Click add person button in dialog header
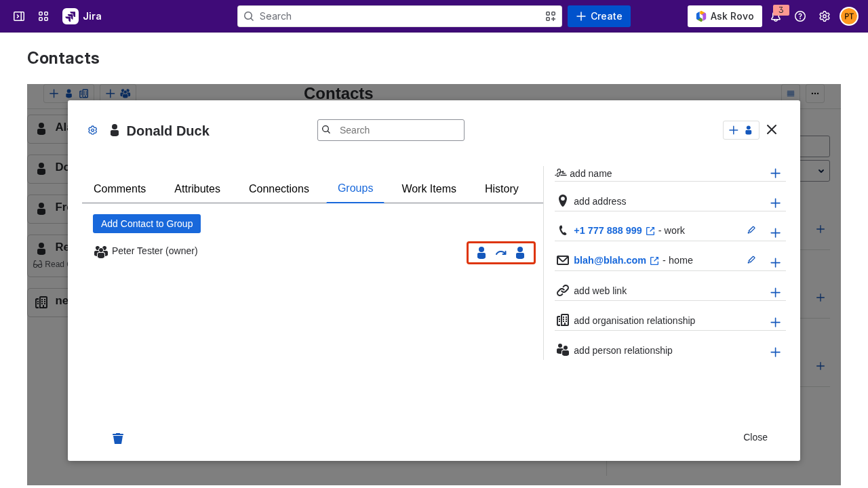The image size is (868, 488). click(741, 130)
